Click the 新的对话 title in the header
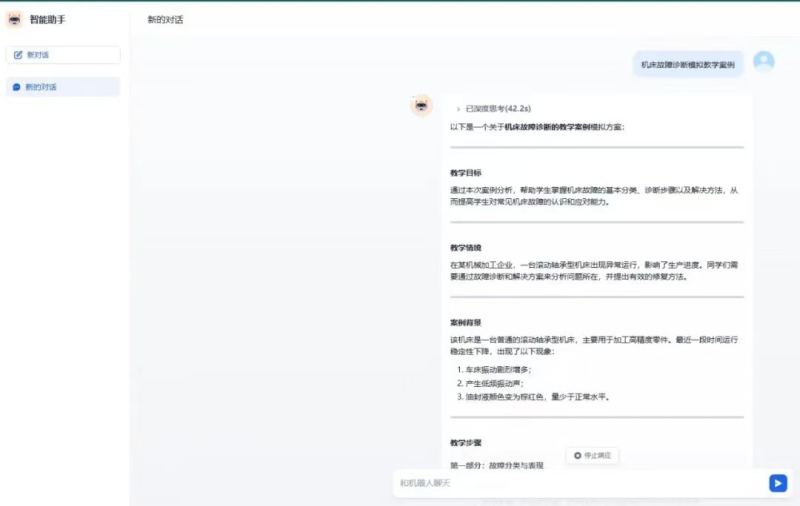Image resolution: width=800 pixels, height=506 pixels. click(x=165, y=19)
